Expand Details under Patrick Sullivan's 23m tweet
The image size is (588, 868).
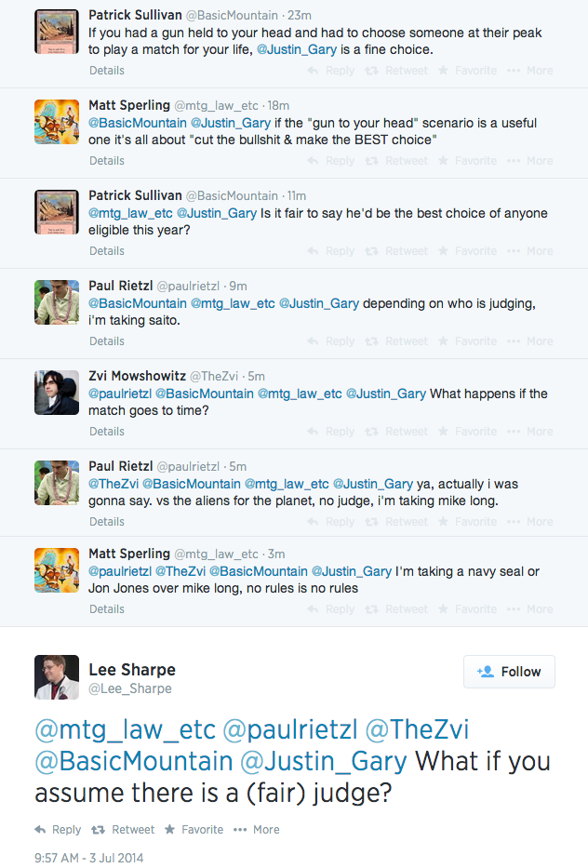pyautogui.click(x=107, y=71)
